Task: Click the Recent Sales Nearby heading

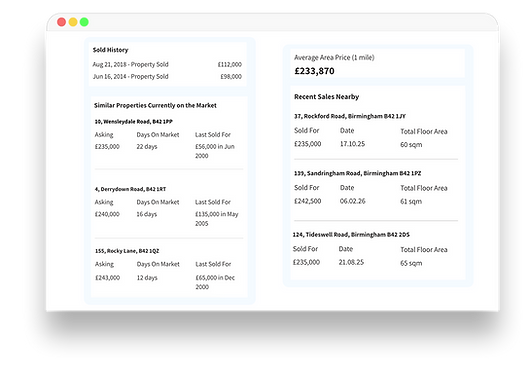Action: pyautogui.click(x=327, y=97)
